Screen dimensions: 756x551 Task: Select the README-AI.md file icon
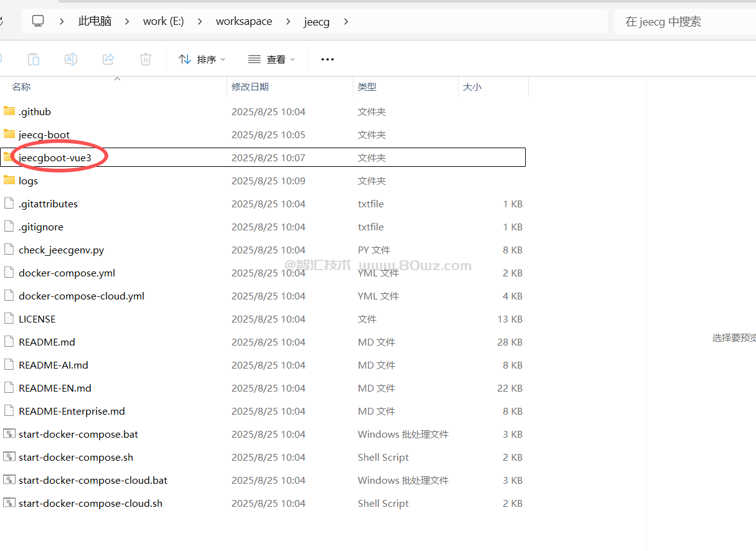(x=9, y=365)
